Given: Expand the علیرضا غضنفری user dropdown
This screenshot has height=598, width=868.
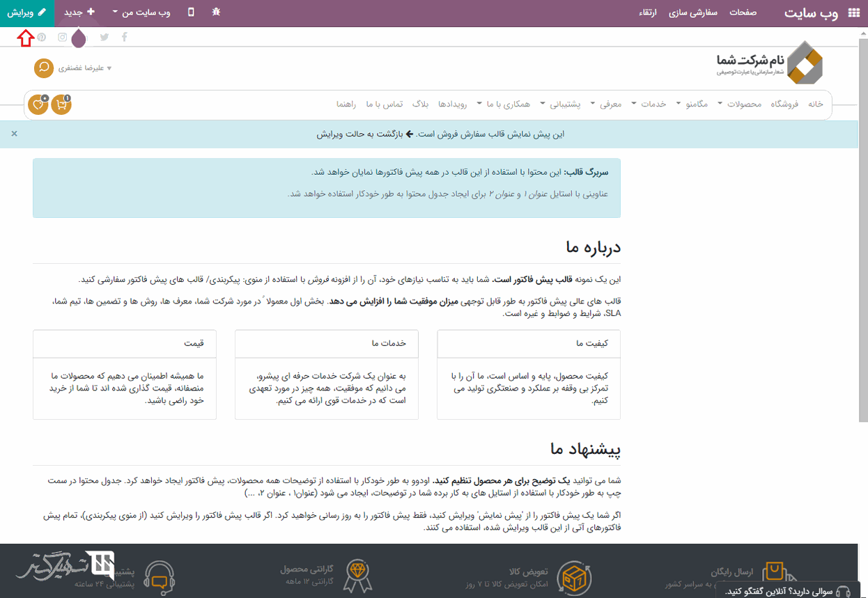Looking at the screenshot, I should 84,68.
